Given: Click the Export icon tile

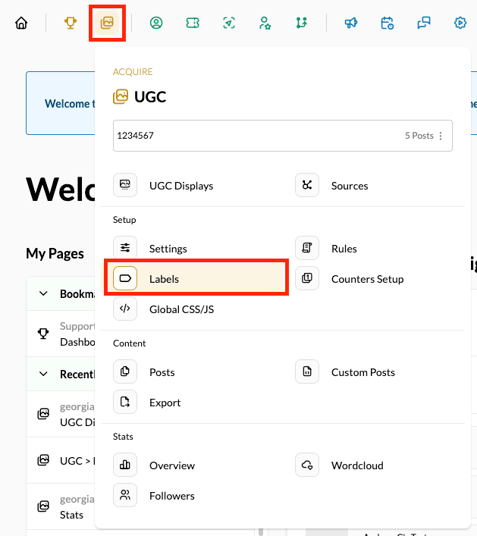Looking at the screenshot, I should (x=125, y=402).
